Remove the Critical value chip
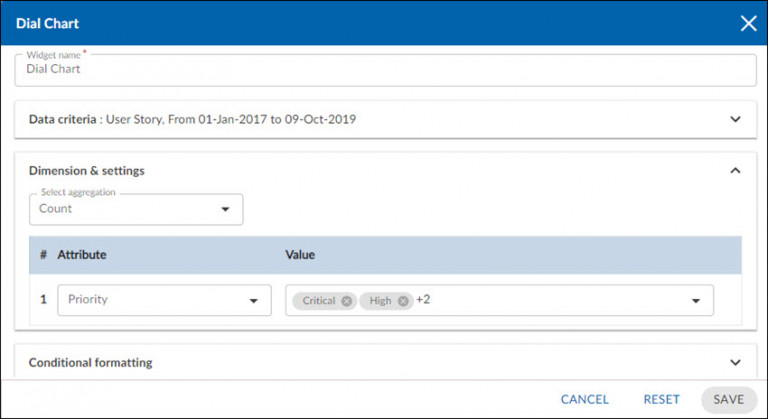The height and width of the screenshot is (419, 768). (346, 300)
